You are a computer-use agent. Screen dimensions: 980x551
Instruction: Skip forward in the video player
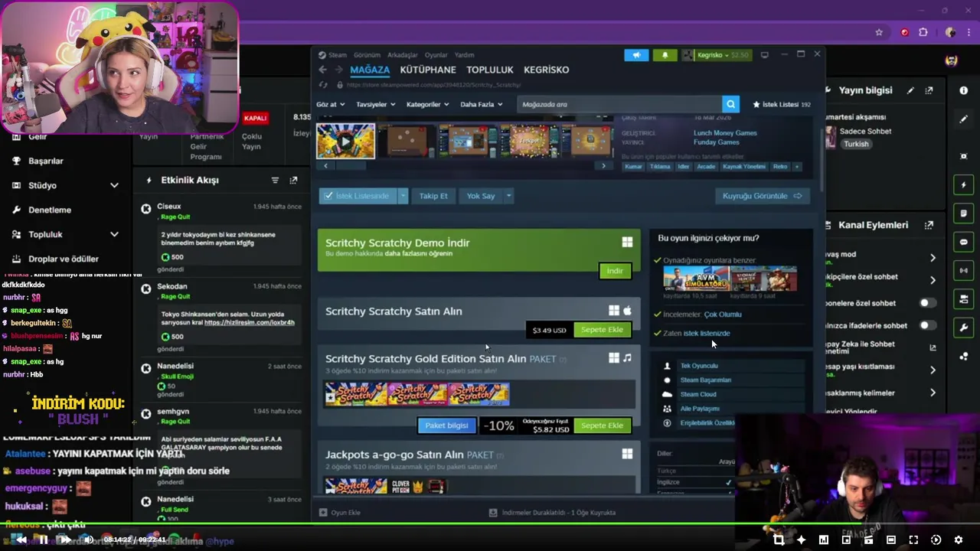click(65, 540)
